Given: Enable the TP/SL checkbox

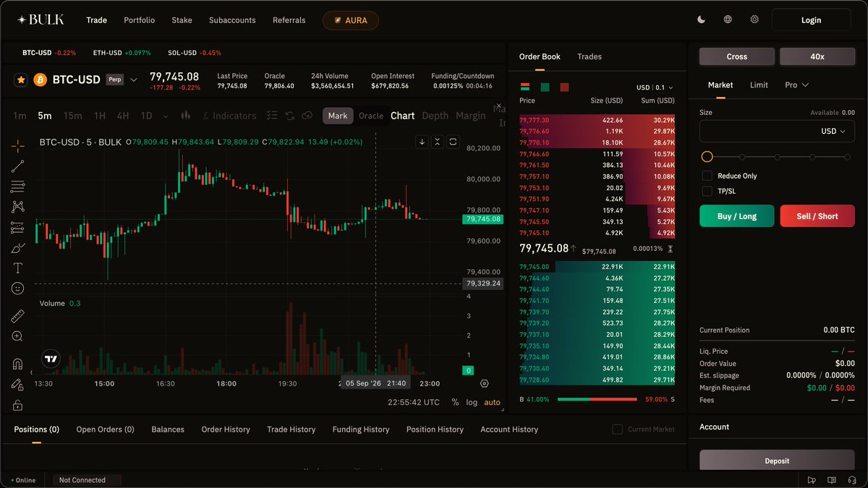Looking at the screenshot, I should pyautogui.click(x=707, y=191).
